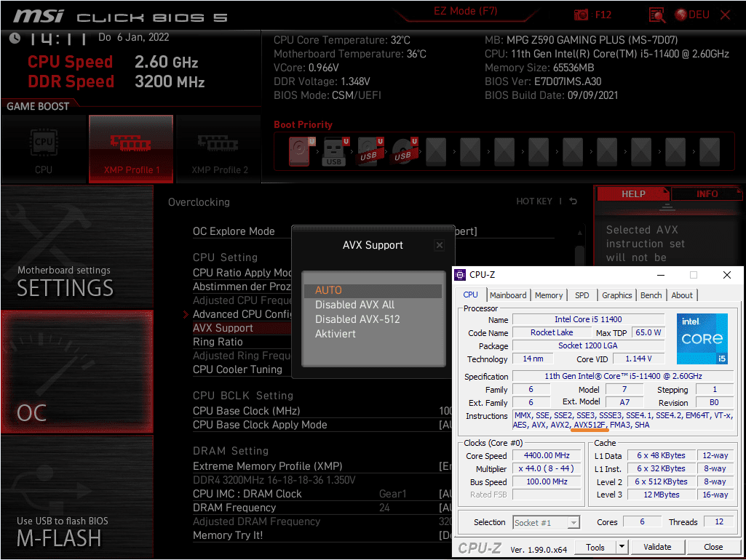Select the hard disk boot priority icon
The width and height of the screenshot is (746, 560).
pos(301,151)
